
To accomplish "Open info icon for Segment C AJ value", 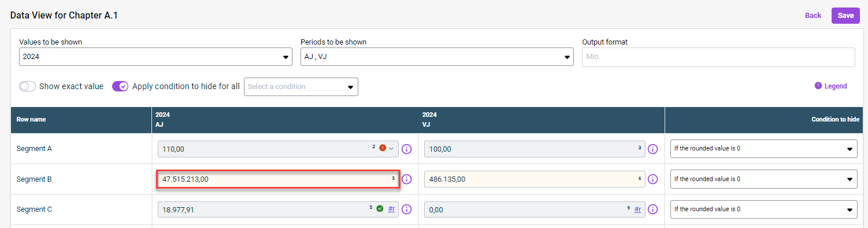I will 406,209.
